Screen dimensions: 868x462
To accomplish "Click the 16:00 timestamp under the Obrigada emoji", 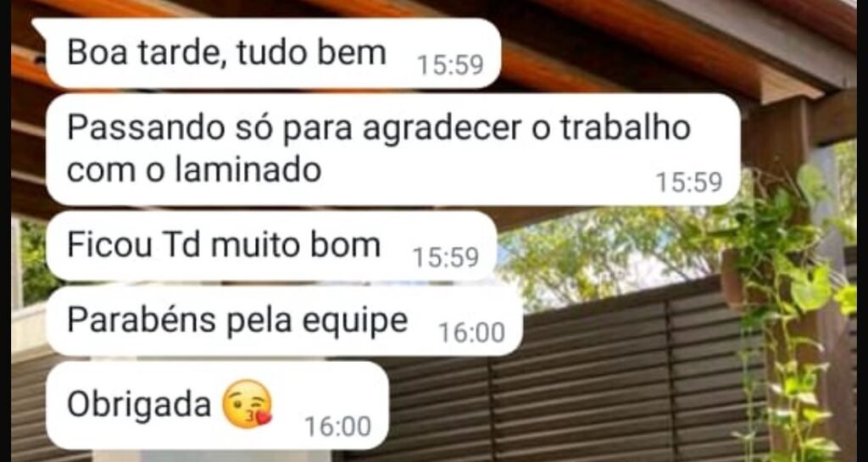I will pos(337,426).
